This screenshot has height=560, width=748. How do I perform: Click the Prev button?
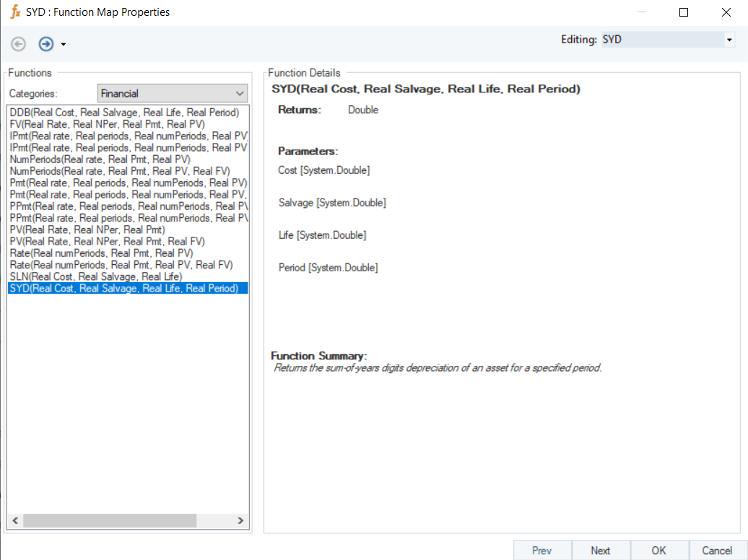pos(542,551)
